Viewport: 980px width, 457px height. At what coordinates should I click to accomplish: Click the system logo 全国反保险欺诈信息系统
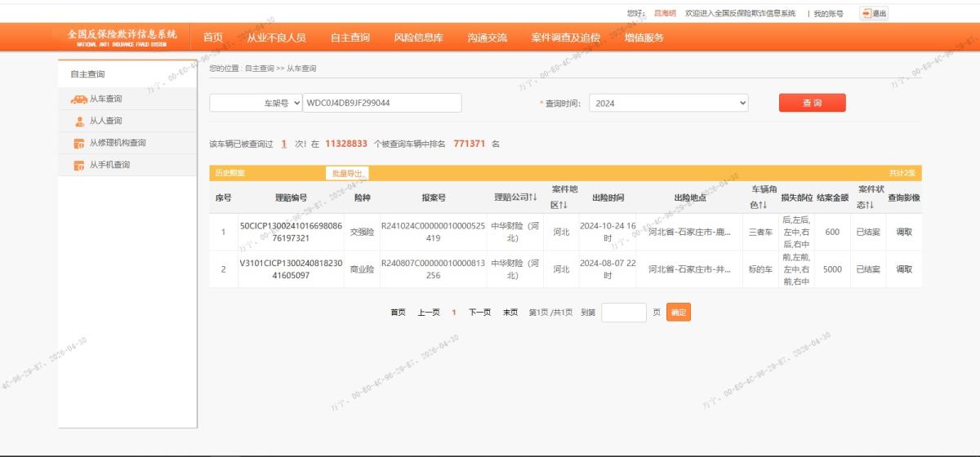coord(122,37)
